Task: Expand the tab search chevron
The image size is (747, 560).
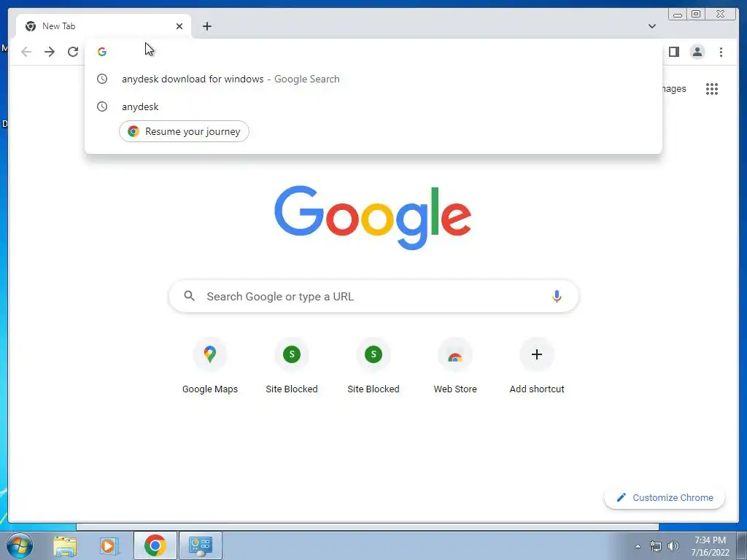Action: (x=651, y=26)
